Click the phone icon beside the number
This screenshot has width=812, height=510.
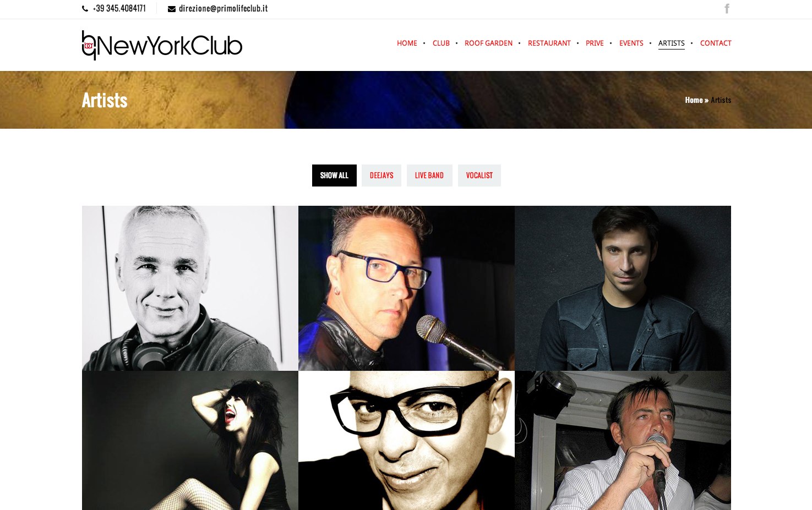(85, 9)
